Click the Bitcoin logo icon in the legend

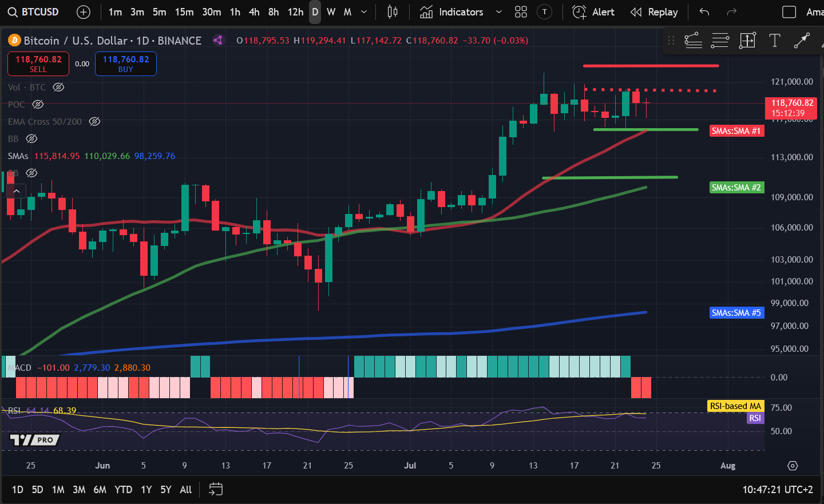[x=14, y=40]
